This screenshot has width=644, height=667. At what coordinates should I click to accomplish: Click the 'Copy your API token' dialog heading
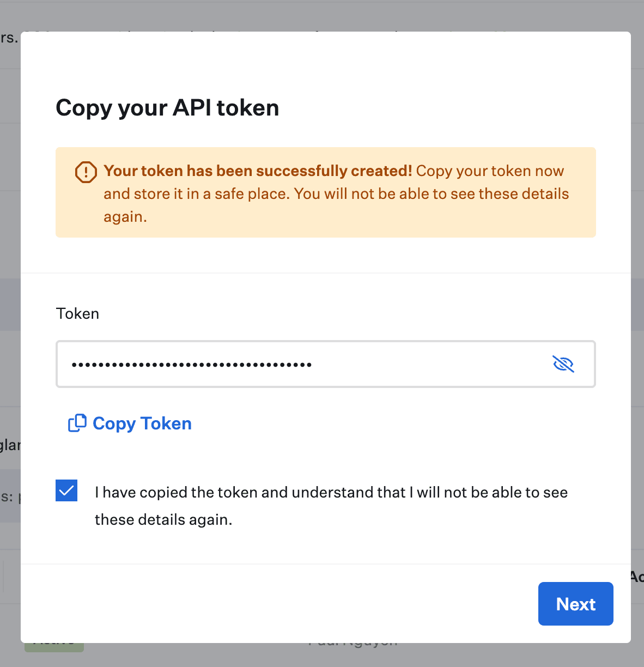click(x=167, y=108)
